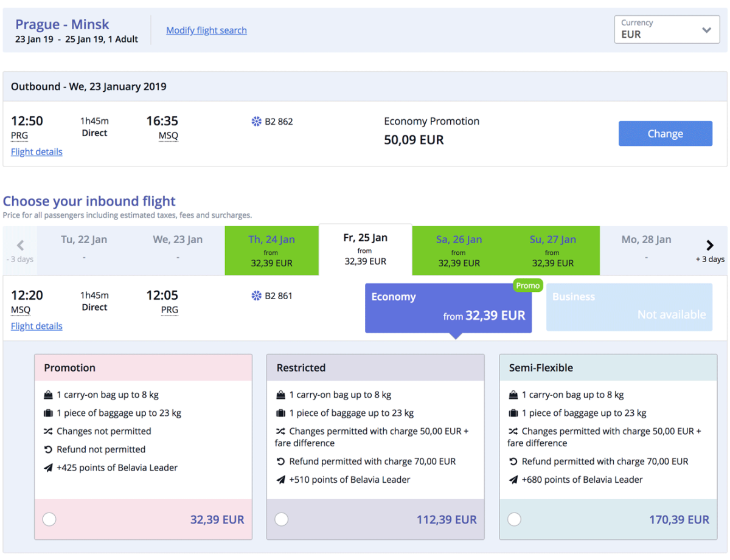Click the Economy from 32,39 EUR cabin box
The image size is (730, 560).
[448, 308]
